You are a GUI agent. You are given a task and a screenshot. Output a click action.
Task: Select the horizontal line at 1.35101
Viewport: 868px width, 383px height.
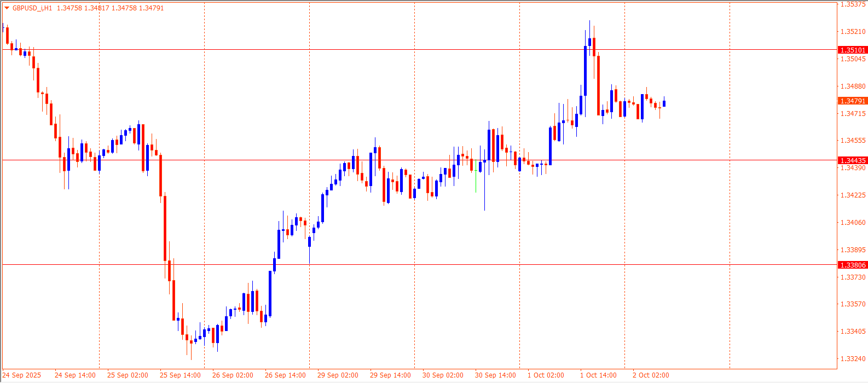click(x=383, y=49)
